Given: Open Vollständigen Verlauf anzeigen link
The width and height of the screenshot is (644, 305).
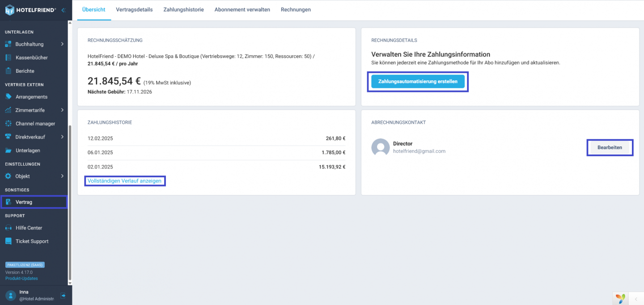Looking at the screenshot, I should tap(124, 181).
